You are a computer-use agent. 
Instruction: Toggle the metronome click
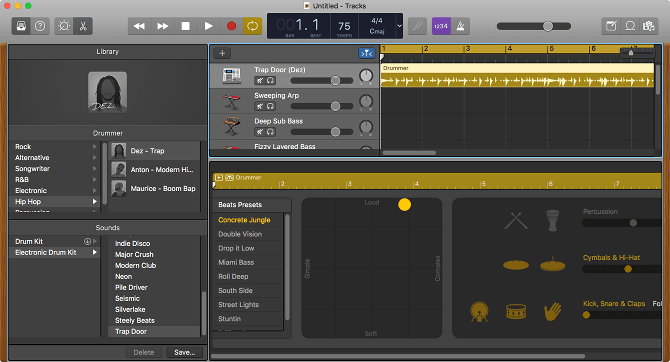pos(461,26)
